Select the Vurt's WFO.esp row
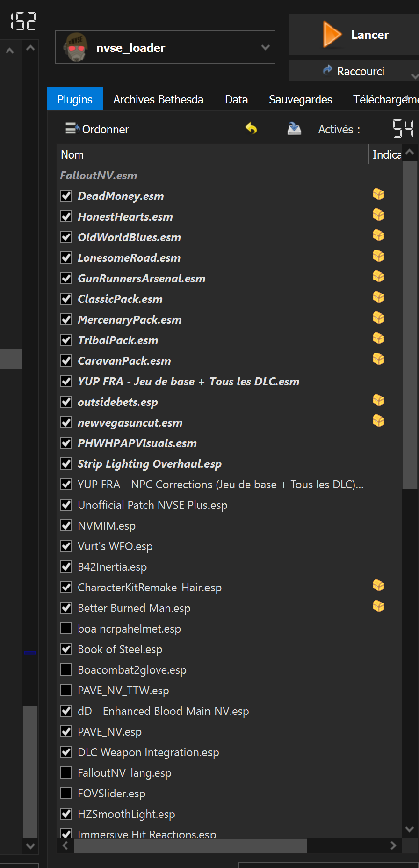419x868 pixels. [x=229, y=546]
